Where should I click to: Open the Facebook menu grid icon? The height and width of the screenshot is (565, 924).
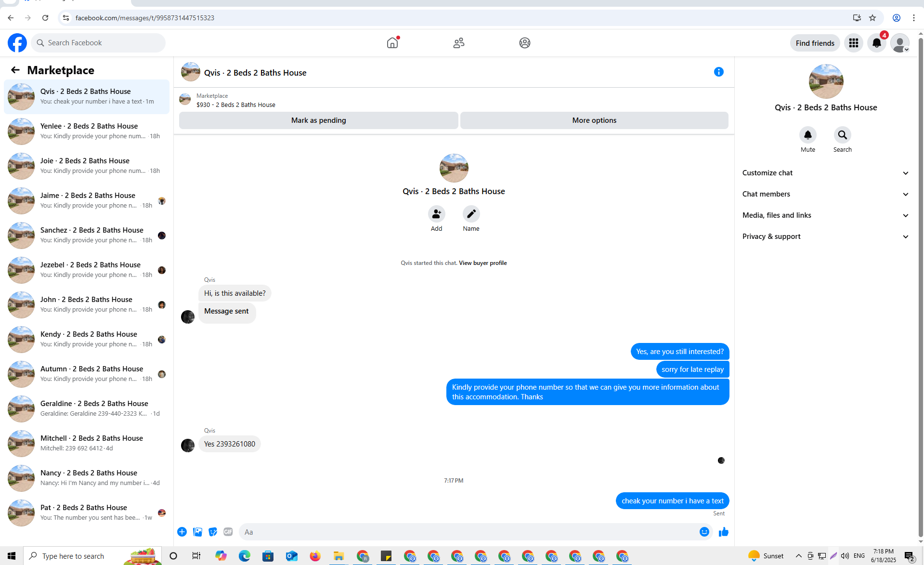pyautogui.click(x=854, y=43)
